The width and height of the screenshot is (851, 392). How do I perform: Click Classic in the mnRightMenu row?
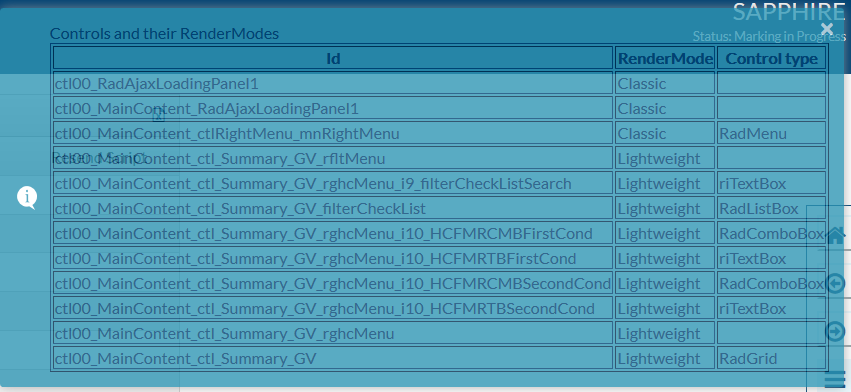(x=642, y=134)
